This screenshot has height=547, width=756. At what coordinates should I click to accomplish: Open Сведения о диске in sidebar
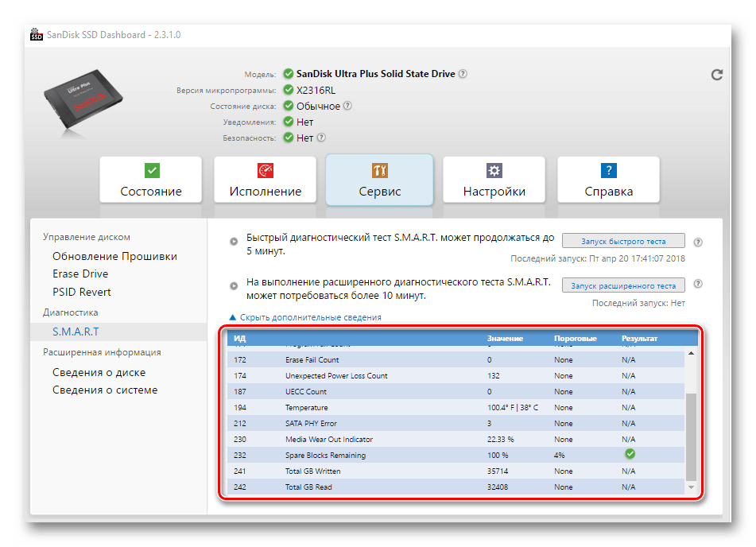click(x=99, y=372)
